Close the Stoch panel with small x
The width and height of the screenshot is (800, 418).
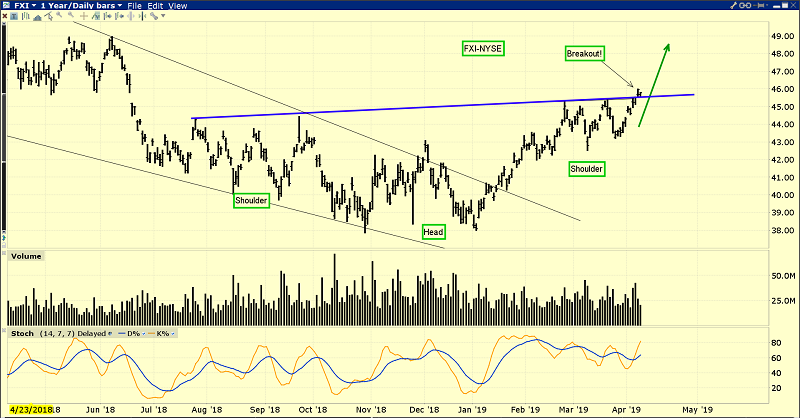pos(4,330)
